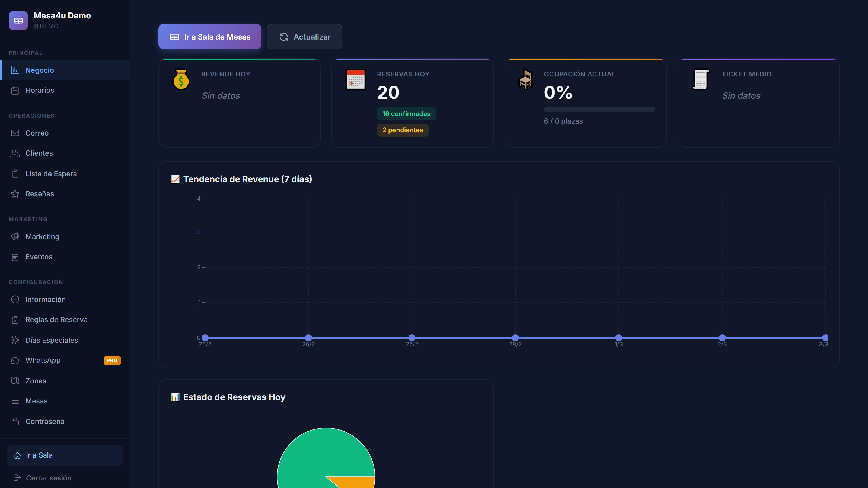Viewport: 868px width, 488px height.
Task: Click the orange slice of the reservations pie
Action: pos(354,482)
